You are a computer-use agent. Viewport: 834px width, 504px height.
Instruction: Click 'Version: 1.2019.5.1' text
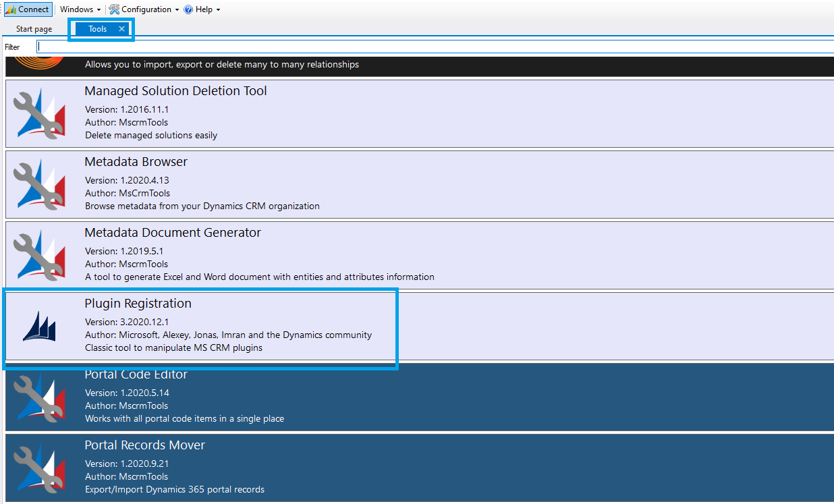(x=124, y=251)
